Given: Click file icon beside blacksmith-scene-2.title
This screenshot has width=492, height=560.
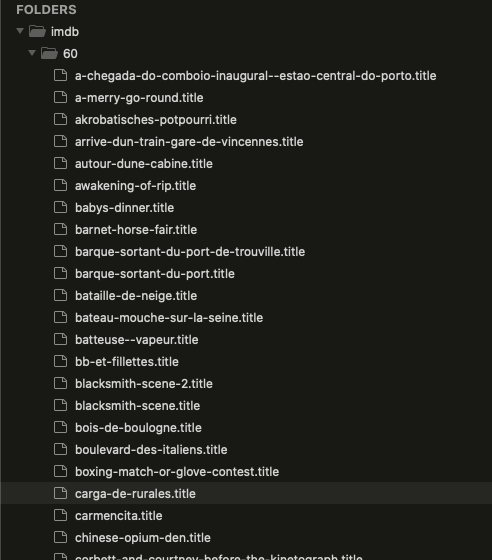Looking at the screenshot, I should [60, 383].
